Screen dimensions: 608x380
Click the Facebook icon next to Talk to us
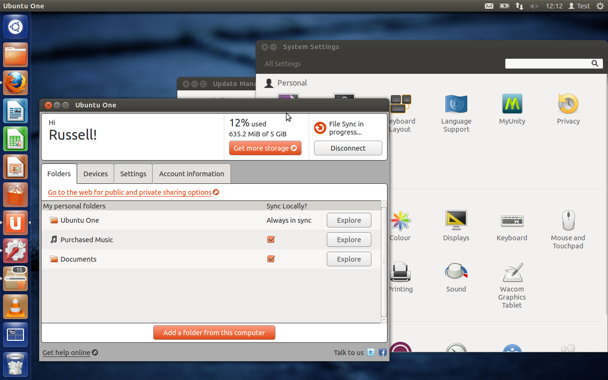point(382,352)
